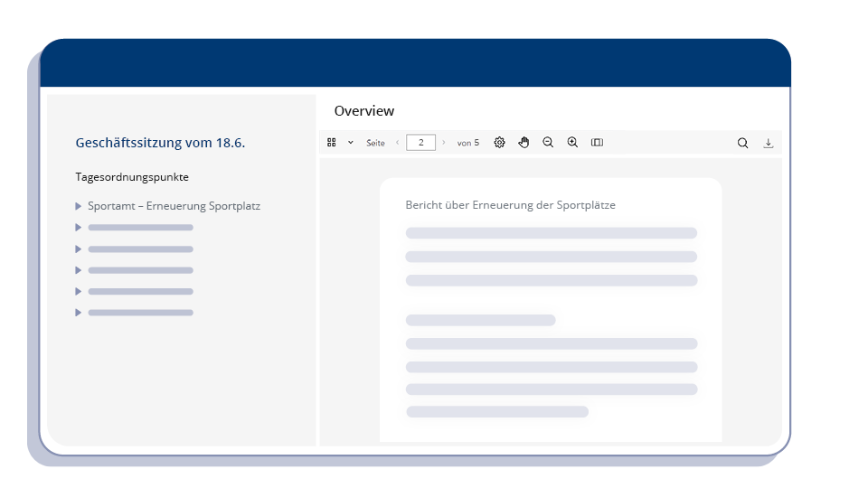Open the view mode dropdown arrow

click(x=351, y=143)
